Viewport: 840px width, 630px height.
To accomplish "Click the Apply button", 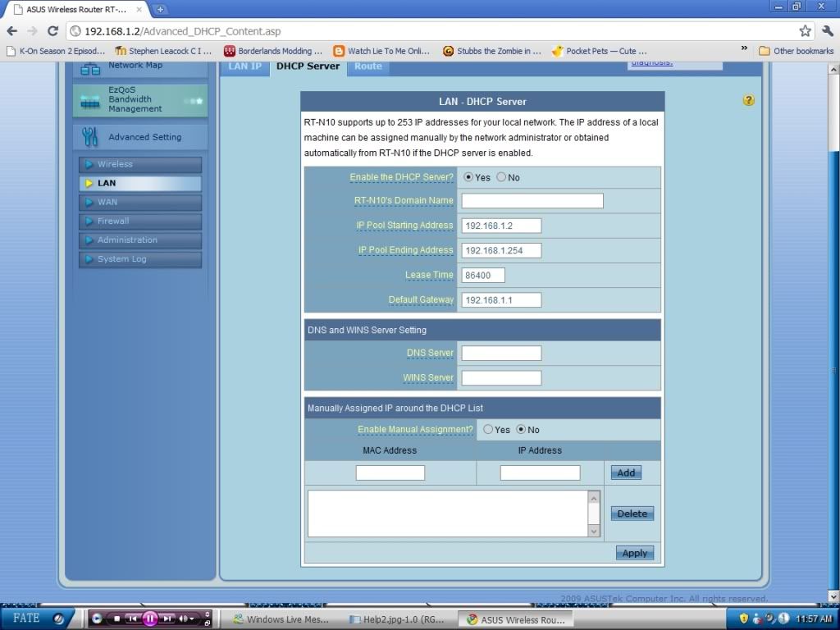I will click(x=634, y=553).
